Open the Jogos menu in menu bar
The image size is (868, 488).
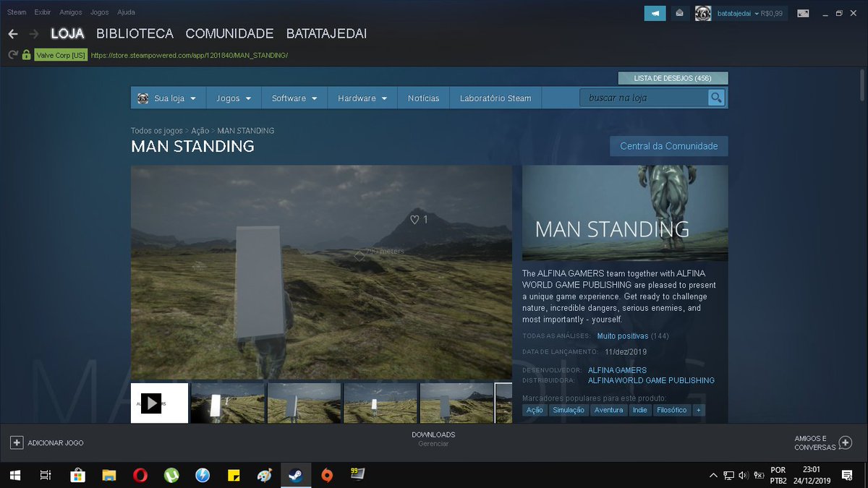(x=100, y=12)
